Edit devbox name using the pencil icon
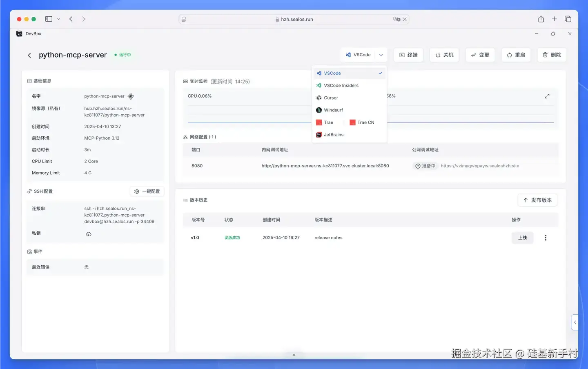Viewport: 588px width, 369px height. coord(131,96)
